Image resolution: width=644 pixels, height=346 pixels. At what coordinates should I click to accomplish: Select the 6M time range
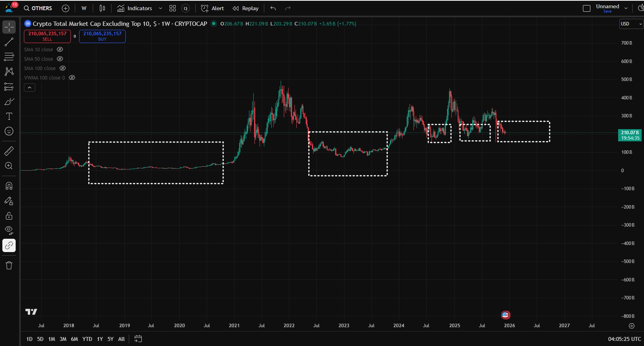coord(74,339)
